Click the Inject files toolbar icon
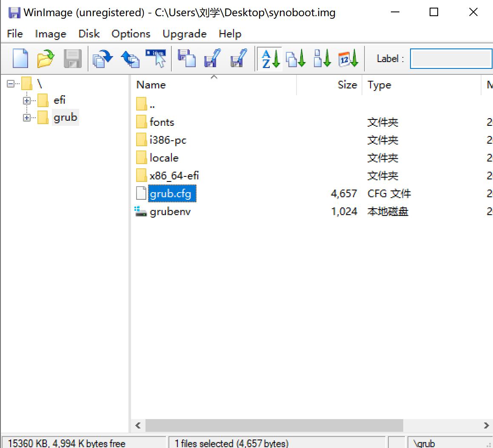 (103, 58)
